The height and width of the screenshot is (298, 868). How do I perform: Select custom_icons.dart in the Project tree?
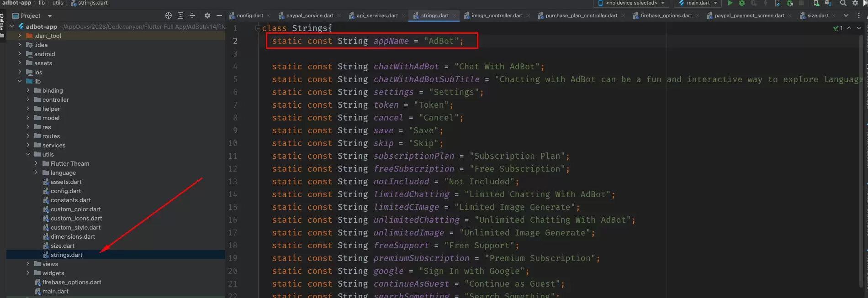[x=76, y=218]
